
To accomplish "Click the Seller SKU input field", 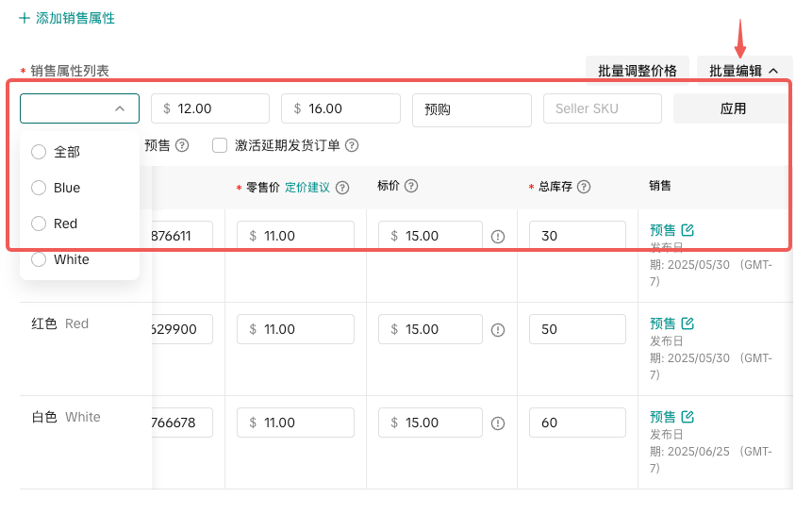I will [x=602, y=108].
